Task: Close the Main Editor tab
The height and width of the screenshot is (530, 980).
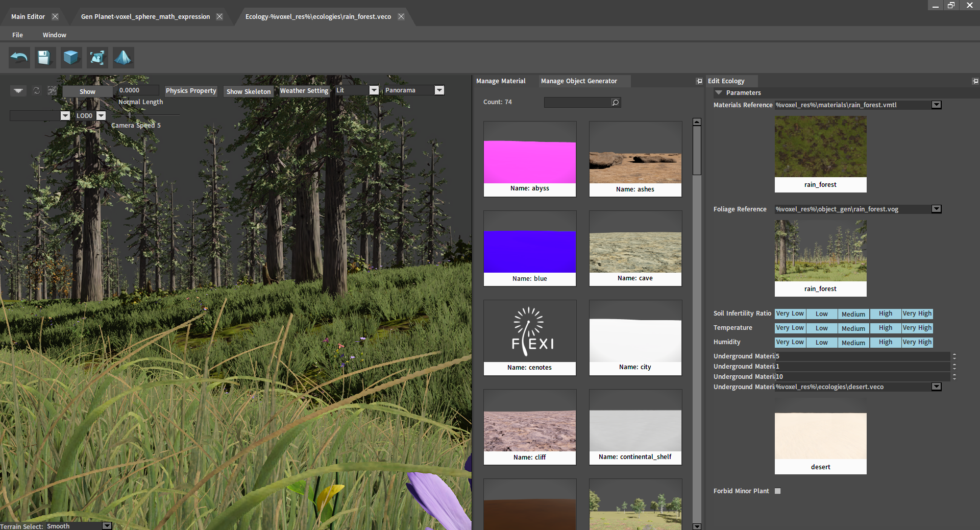Action: click(x=55, y=17)
